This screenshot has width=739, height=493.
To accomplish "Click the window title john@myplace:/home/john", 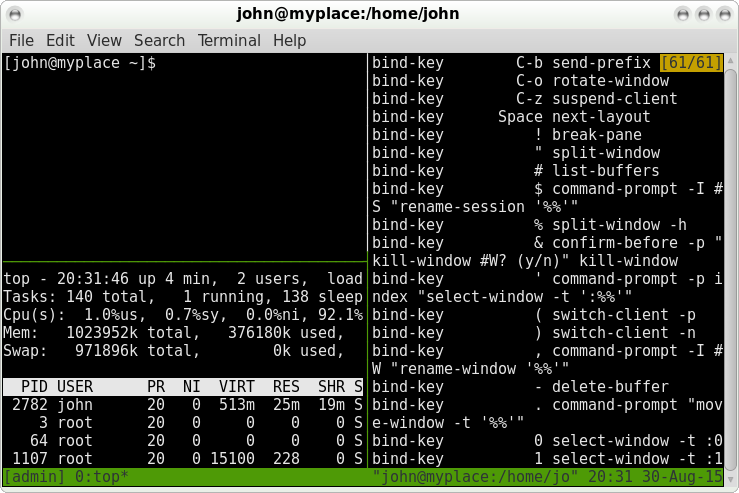I will (369, 14).
